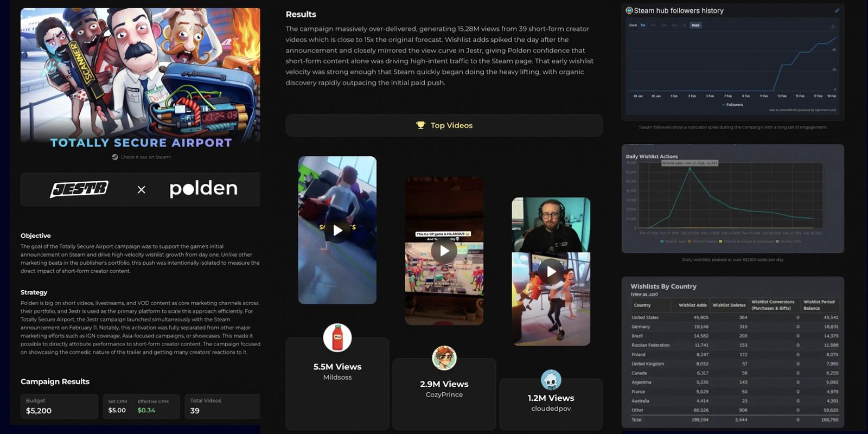This screenshot has width=868, height=434.
Task: Select the 'max' zoom option on followers chart
Action: (x=695, y=25)
